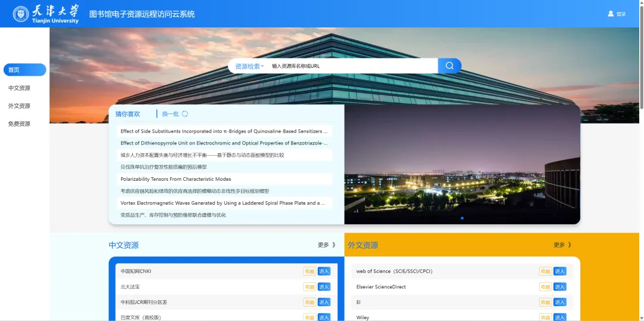Toggle 收藏 for 中国知网CNKI

tap(309, 271)
